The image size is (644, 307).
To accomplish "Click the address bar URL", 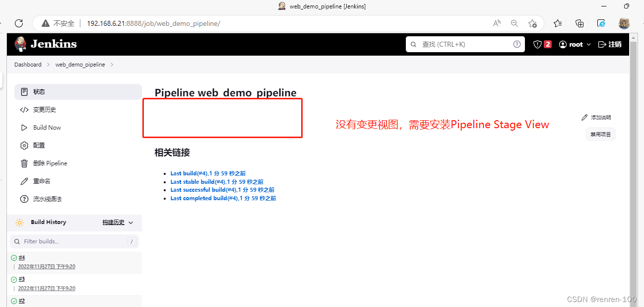I will [x=153, y=23].
